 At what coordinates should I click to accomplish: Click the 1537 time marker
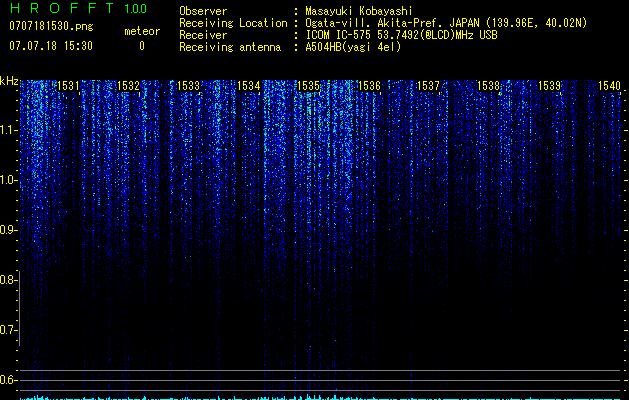(429, 86)
